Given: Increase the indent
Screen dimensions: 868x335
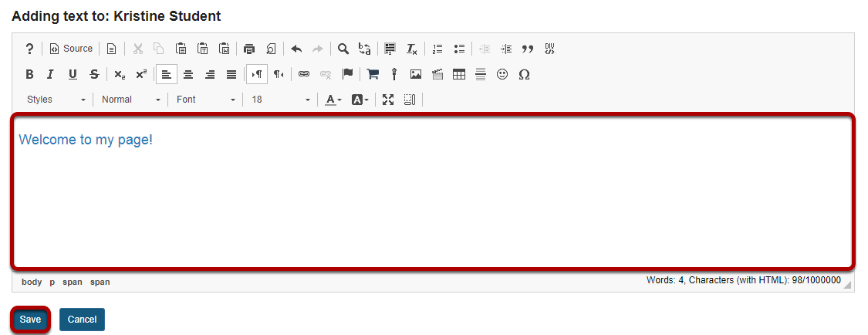Looking at the screenshot, I should [x=506, y=49].
